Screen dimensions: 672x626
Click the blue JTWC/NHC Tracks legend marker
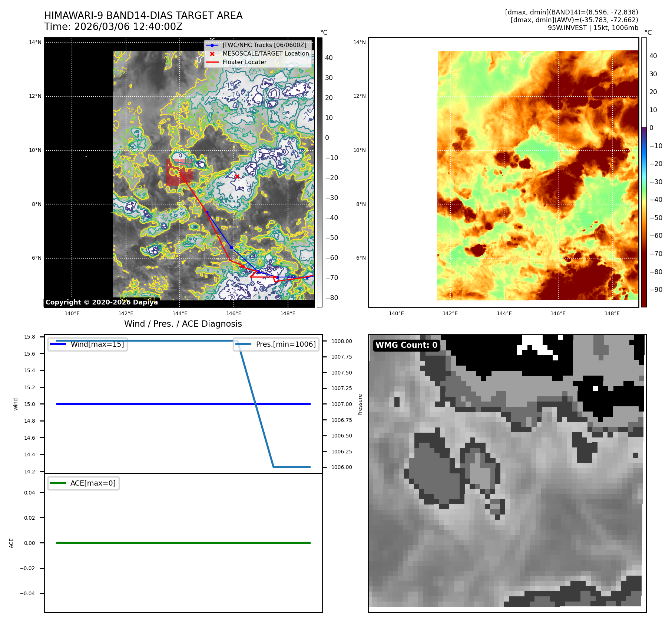coord(212,45)
